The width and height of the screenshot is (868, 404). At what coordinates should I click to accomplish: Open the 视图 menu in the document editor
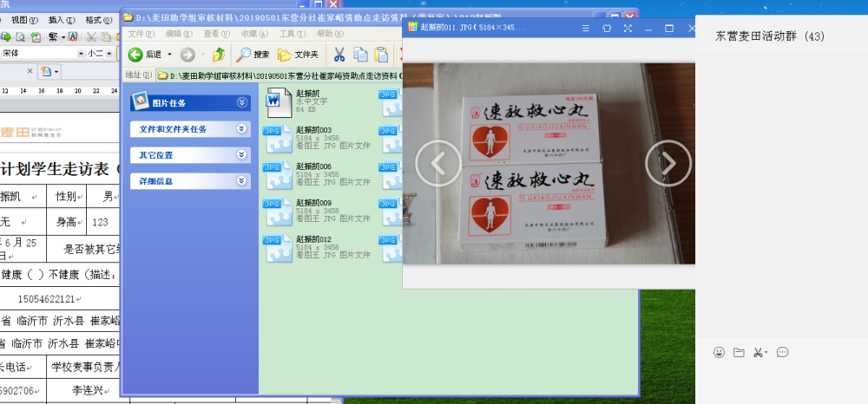coord(25,20)
